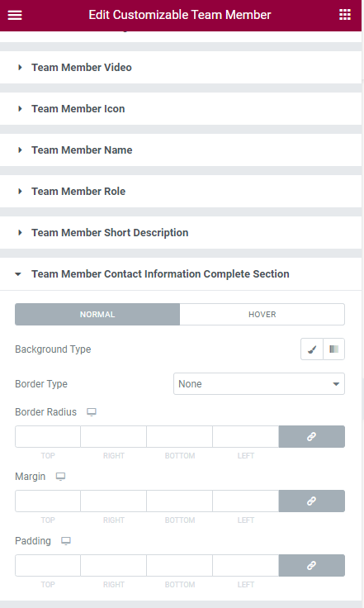This screenshot has height=608, width=364.
Task: Switch to the Hover tab
Action: 262,315
